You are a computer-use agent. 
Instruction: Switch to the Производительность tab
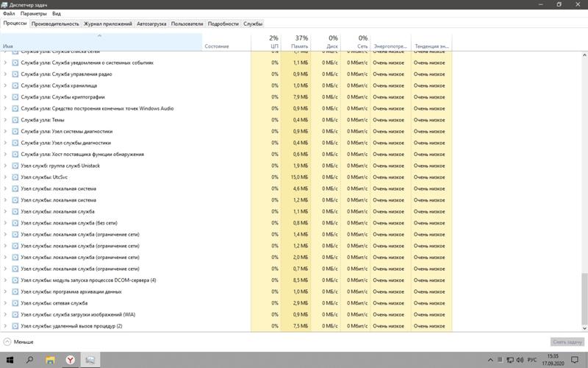55,24
